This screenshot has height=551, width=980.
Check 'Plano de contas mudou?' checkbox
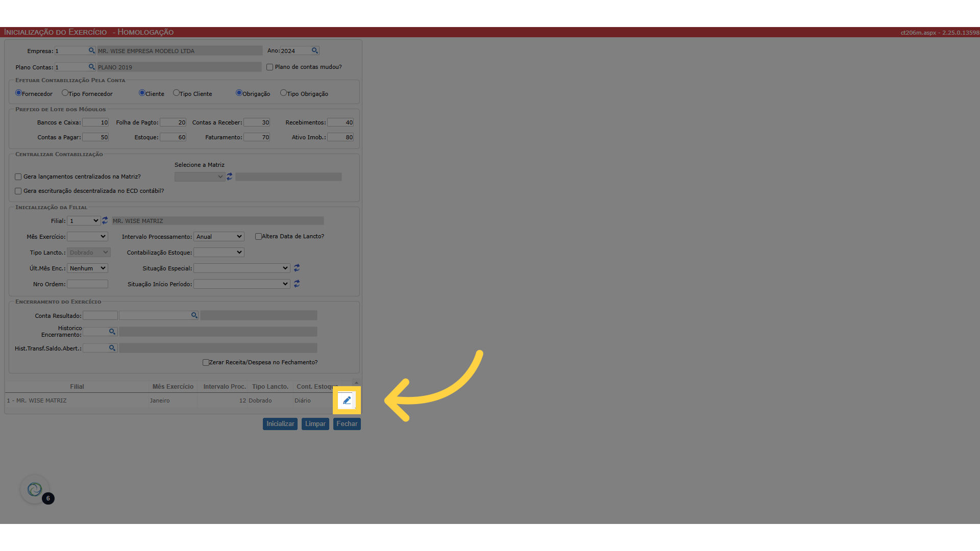pyautogui.click(x=270, y=67)
